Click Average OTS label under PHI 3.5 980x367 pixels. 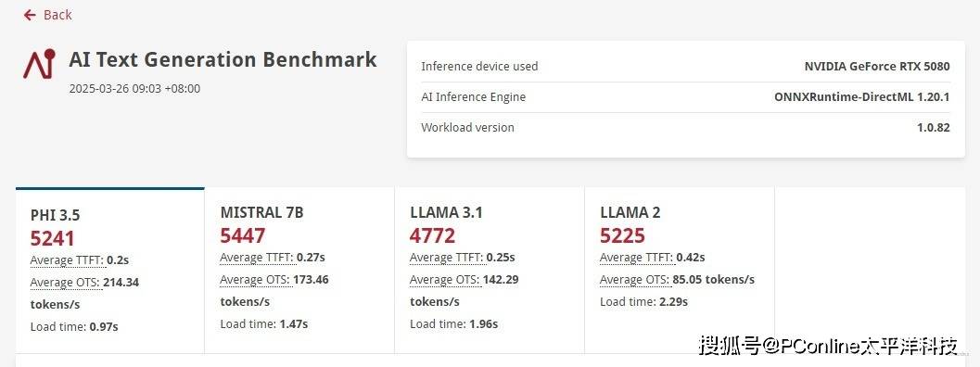(x=65, y=283)
